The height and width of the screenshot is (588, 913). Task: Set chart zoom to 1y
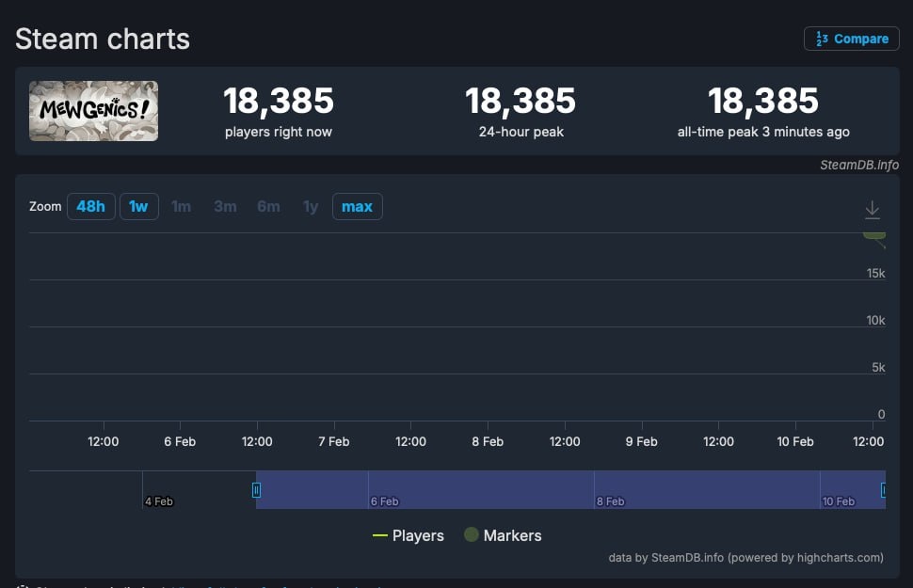pyautogui.click(x=311, y=206)
